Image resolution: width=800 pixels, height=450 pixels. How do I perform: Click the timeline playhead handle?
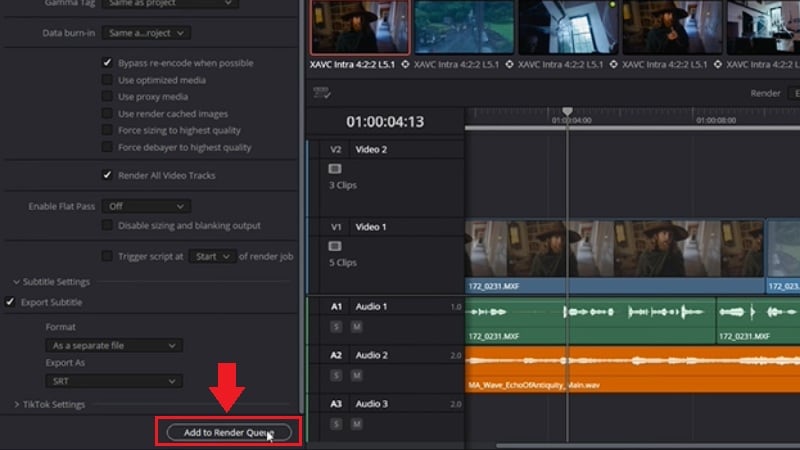(567, 111)
